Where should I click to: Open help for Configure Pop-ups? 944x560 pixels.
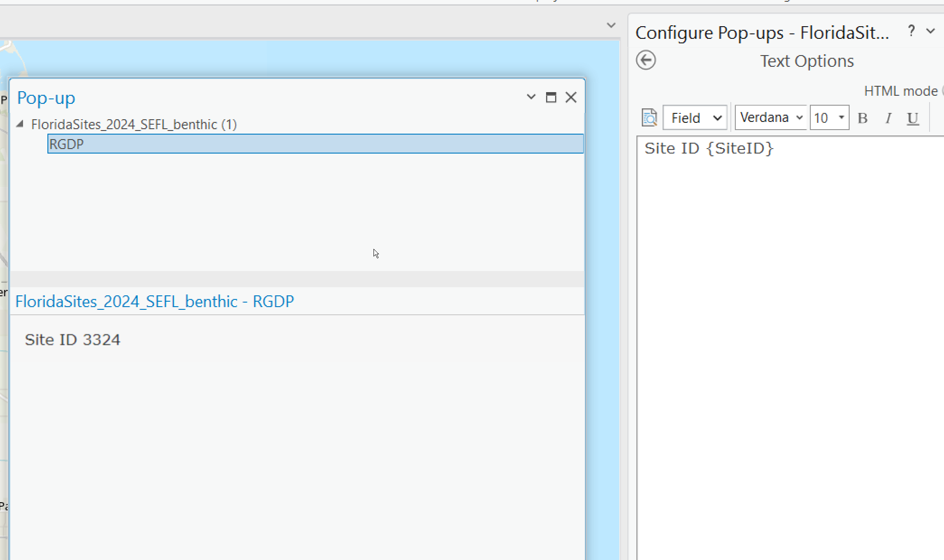(x=911, y=31)
